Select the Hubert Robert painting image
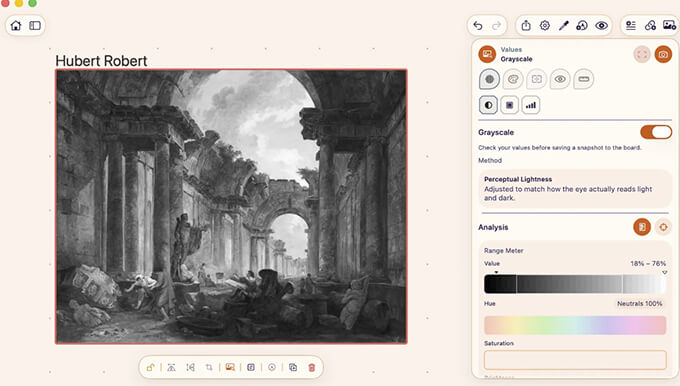 point(231,206)
